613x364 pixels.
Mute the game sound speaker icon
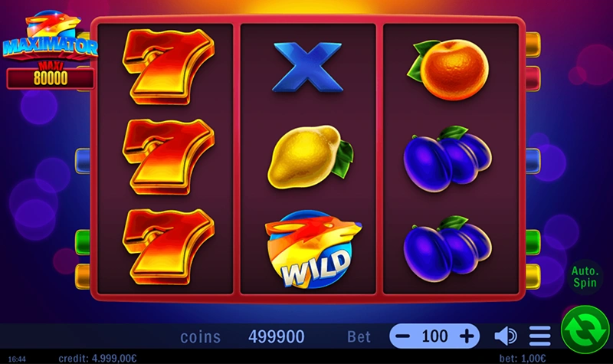(x=506, y=336)
